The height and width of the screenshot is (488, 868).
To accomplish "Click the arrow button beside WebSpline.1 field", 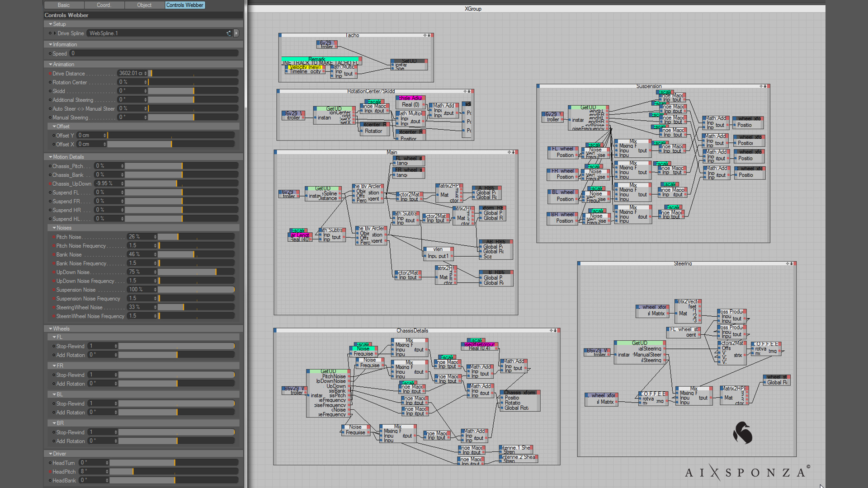I will [236, 33].
